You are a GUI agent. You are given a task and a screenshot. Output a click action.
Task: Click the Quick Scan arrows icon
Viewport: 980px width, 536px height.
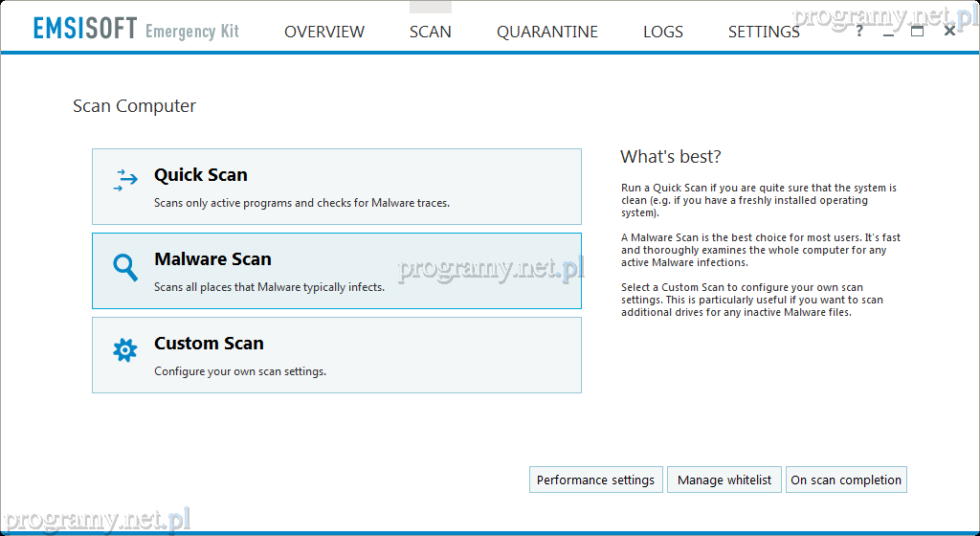(125, 181)
